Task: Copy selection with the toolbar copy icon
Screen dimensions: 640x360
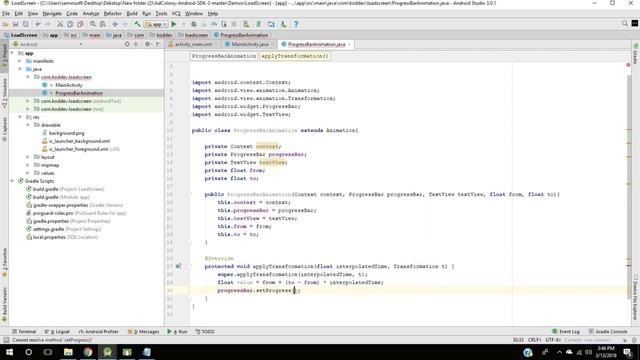Action: [70, 24]
